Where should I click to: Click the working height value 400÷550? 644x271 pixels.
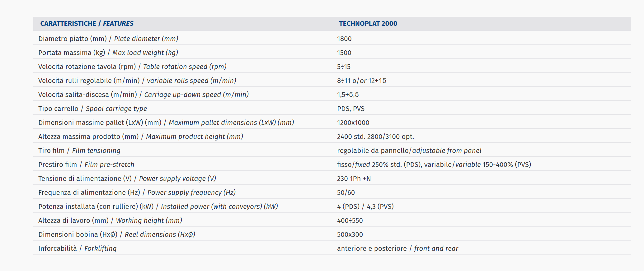point(350,221)
